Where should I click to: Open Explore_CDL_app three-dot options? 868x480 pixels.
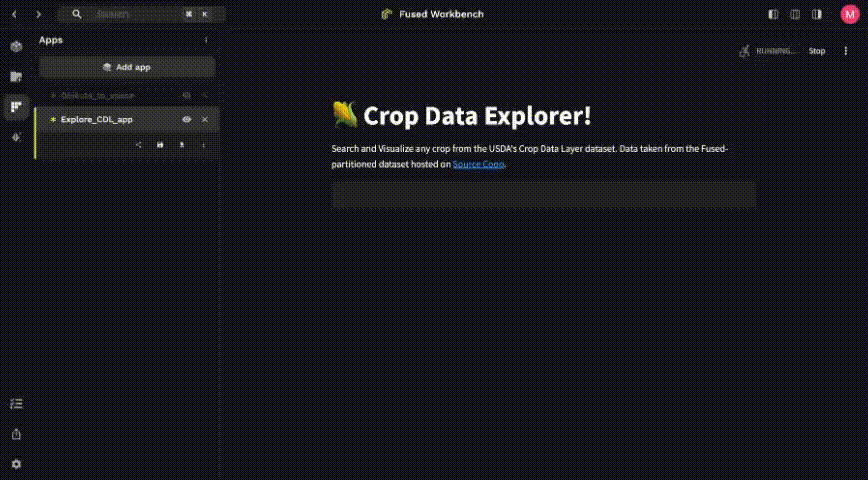tap(204, 145)
